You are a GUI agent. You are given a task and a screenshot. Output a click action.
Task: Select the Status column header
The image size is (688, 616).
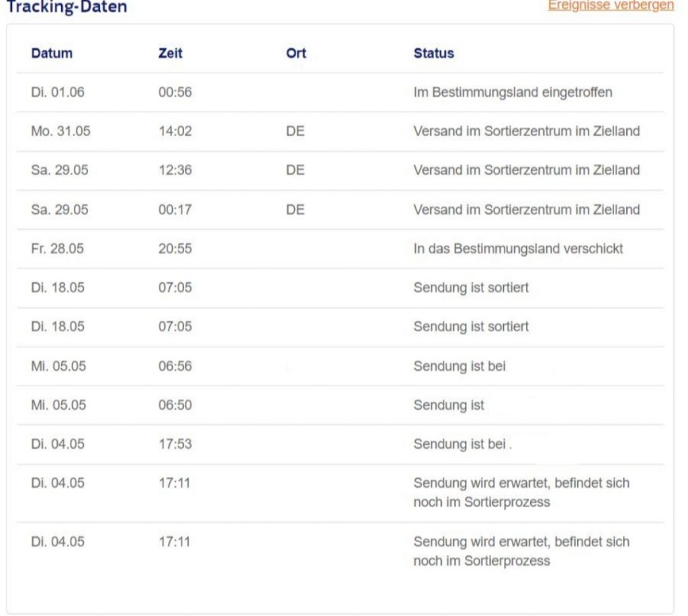(x=433, y=53)
